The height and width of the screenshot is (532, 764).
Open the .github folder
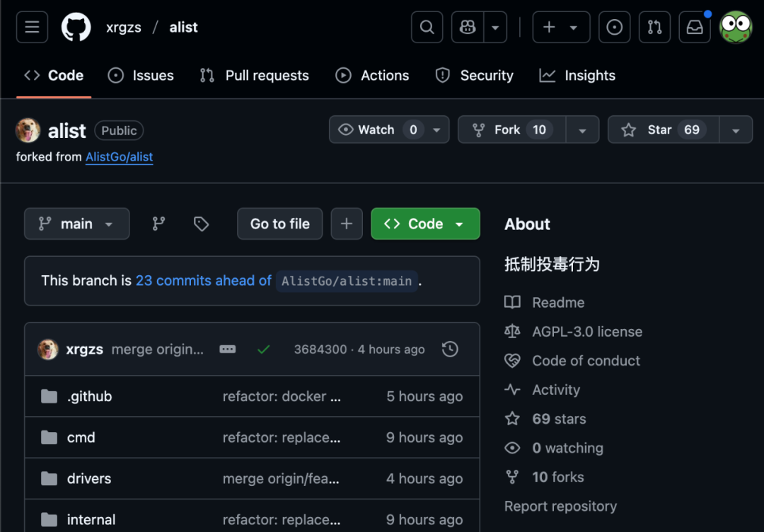pos(90,396)
